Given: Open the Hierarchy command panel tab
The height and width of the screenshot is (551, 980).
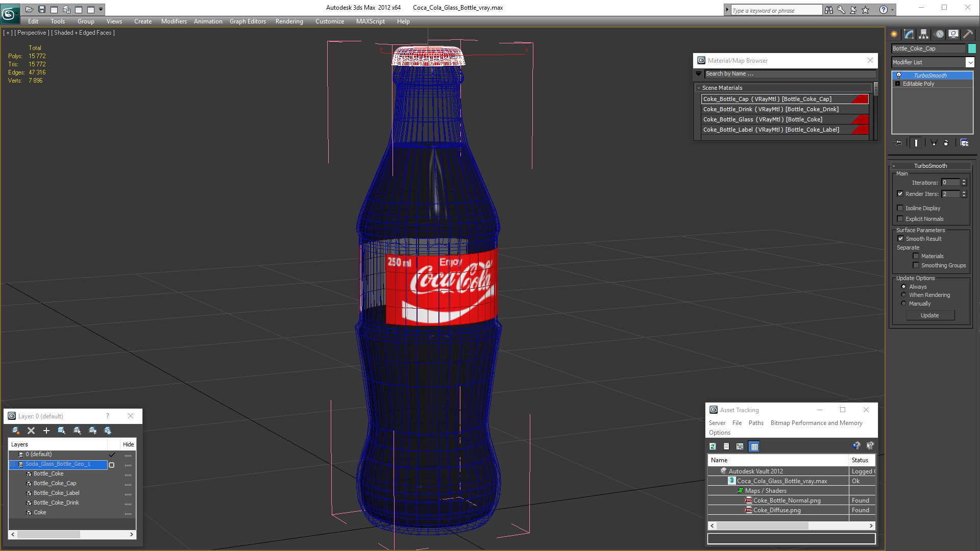Looking at the screenshot, I should 924,34.
